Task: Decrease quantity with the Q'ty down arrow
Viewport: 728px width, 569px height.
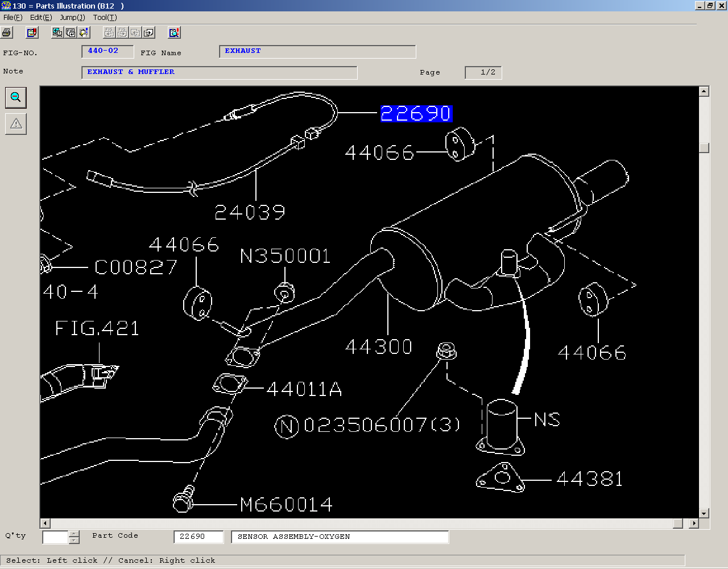Action: [74, 540]
